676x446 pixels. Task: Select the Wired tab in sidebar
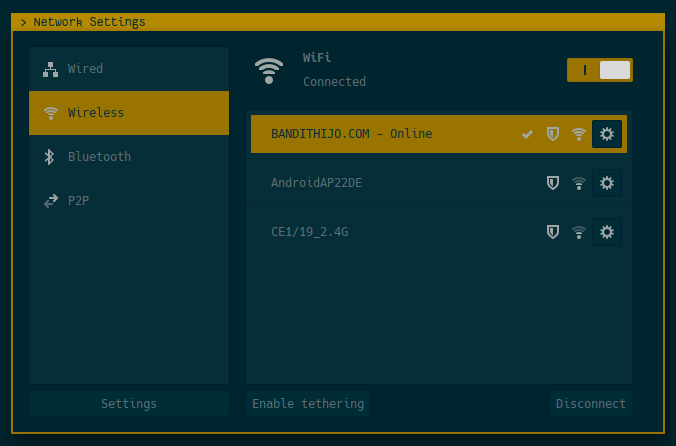pyautogui.click(x=129, y=69)
